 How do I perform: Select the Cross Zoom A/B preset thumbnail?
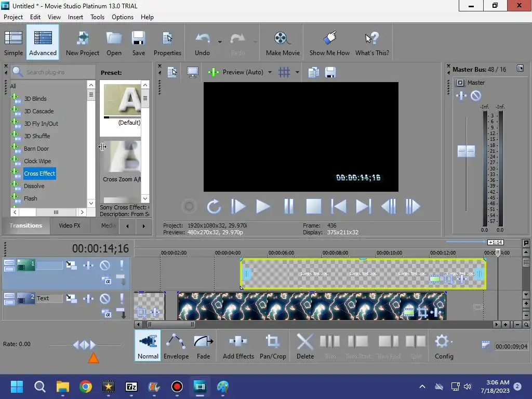(x=122, y=157)
